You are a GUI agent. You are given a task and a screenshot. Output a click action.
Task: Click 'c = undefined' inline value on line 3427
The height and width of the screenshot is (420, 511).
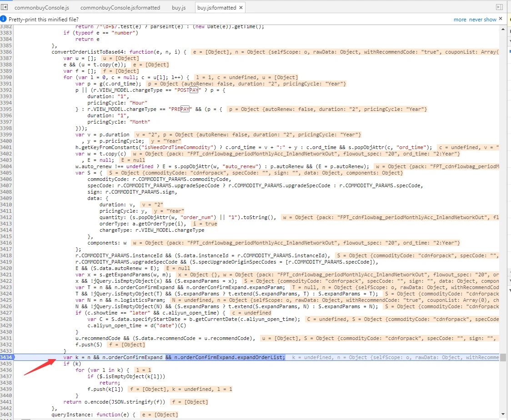point(251,313)
